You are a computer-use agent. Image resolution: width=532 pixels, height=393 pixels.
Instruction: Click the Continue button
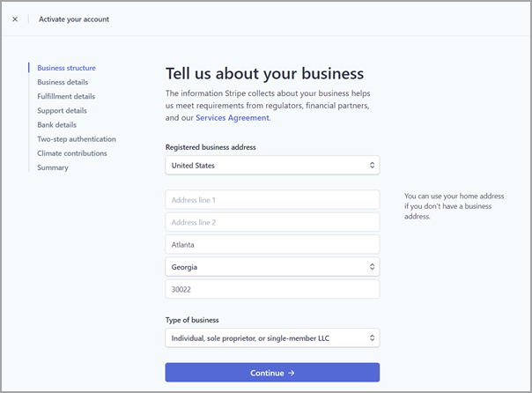[272, 373]
